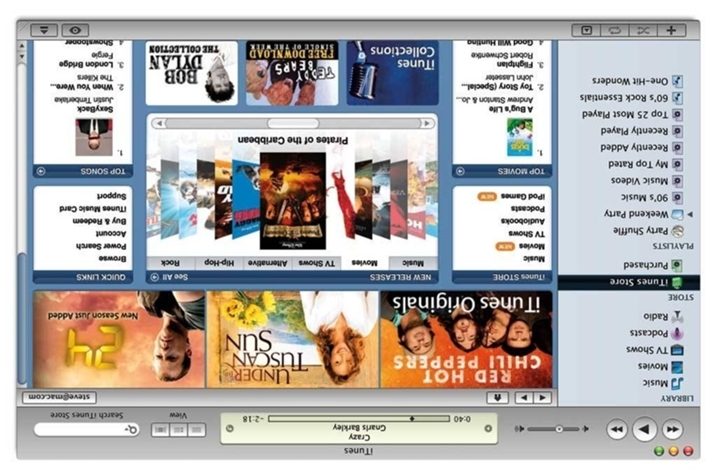The image size is (716, 473).
Task: Switch to list view mode button
Action: (197, 430)
